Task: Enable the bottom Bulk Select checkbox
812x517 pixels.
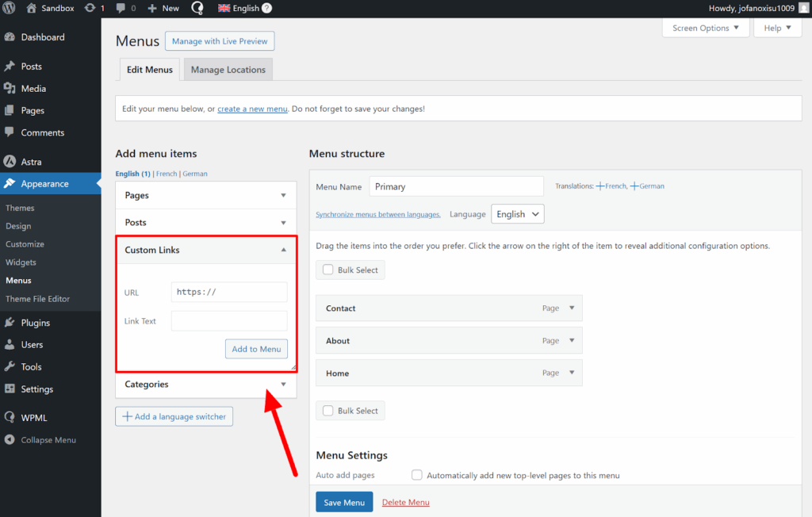Action: coord(328,411)
